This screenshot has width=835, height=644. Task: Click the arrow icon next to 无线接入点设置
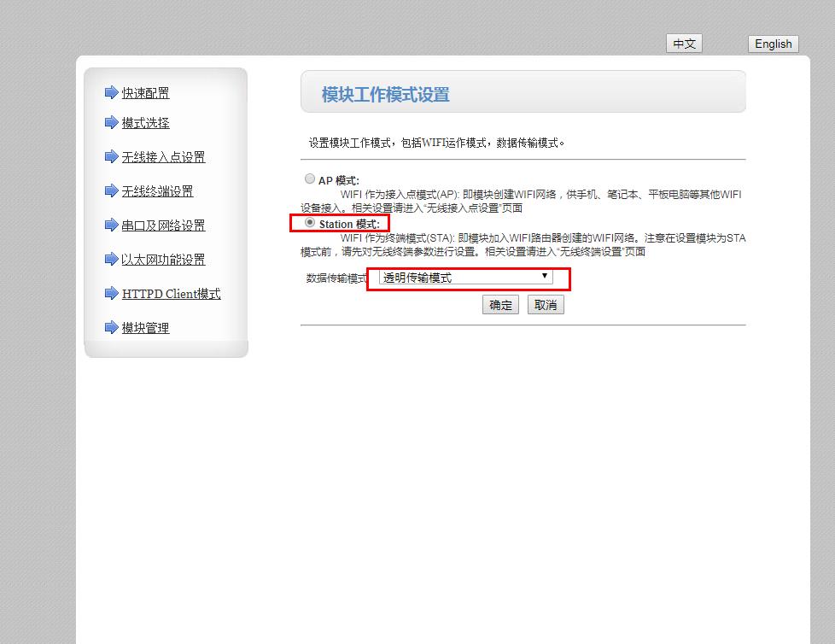point(111,156)
